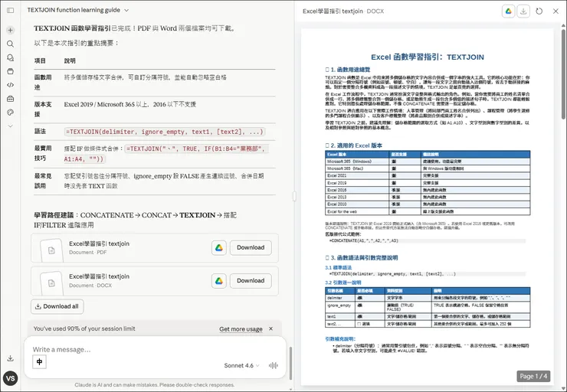Click the Page 1 / 4 indicator

pyautogui.click(x=533, y=376)
